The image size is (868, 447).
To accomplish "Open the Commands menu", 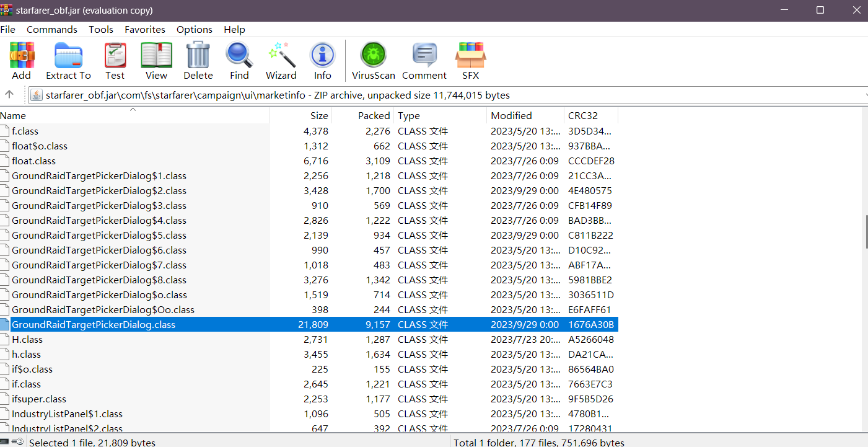I will tap(52, 29).
